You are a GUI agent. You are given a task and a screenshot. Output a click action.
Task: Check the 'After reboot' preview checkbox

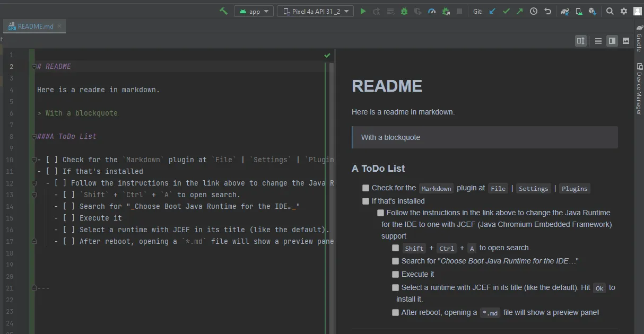(395, 313)
